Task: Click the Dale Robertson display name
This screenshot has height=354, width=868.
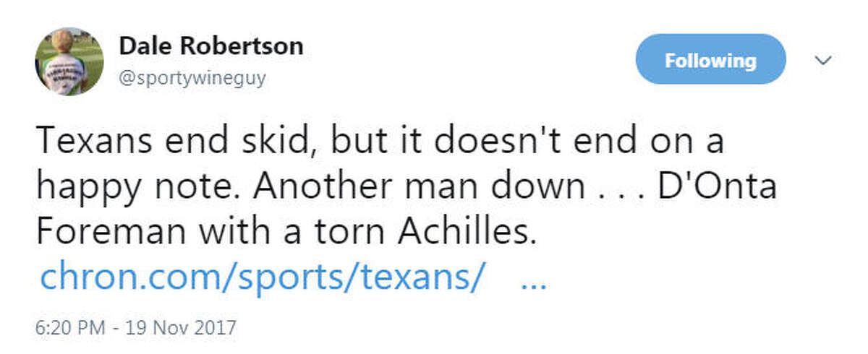Action: pos(211,46)
